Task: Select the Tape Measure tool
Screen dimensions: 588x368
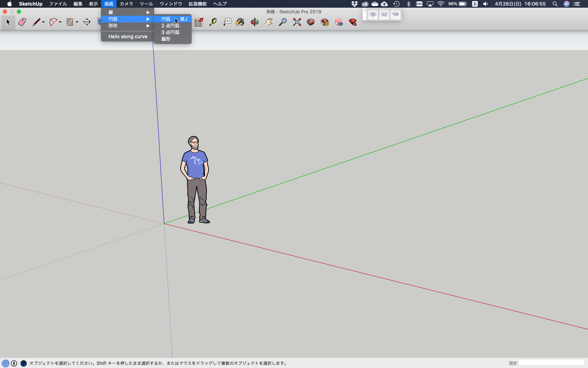Action: coord(213,22)
